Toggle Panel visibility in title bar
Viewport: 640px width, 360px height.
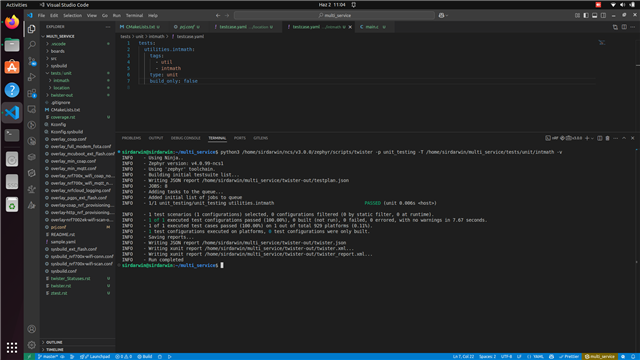594,16
